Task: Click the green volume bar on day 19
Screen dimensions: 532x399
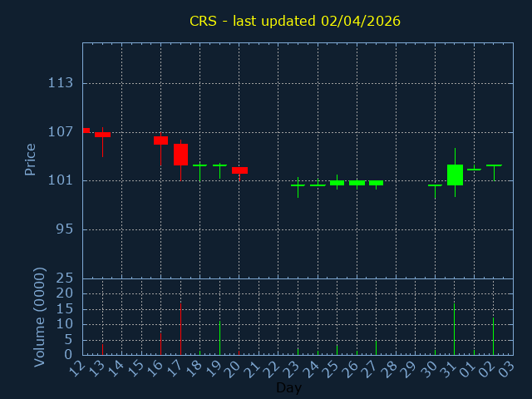Action: [219, 337]
